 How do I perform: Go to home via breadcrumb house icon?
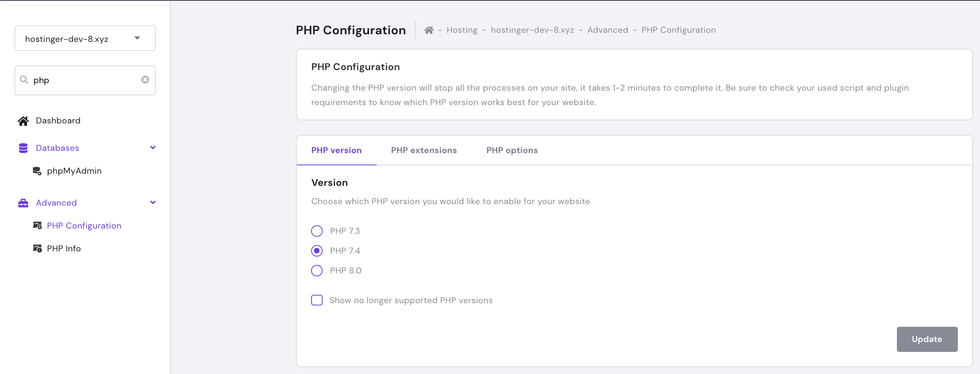[429, 30]
